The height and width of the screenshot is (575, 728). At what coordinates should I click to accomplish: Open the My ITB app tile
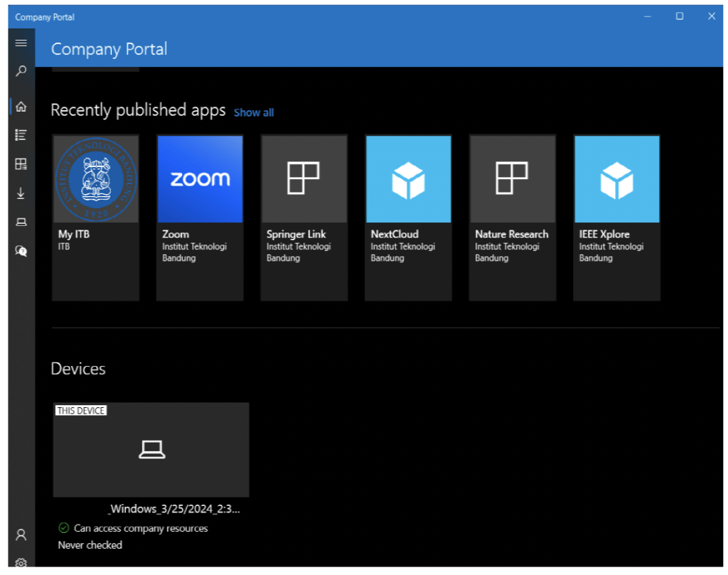pyautogui.click(x=96, y=217)
